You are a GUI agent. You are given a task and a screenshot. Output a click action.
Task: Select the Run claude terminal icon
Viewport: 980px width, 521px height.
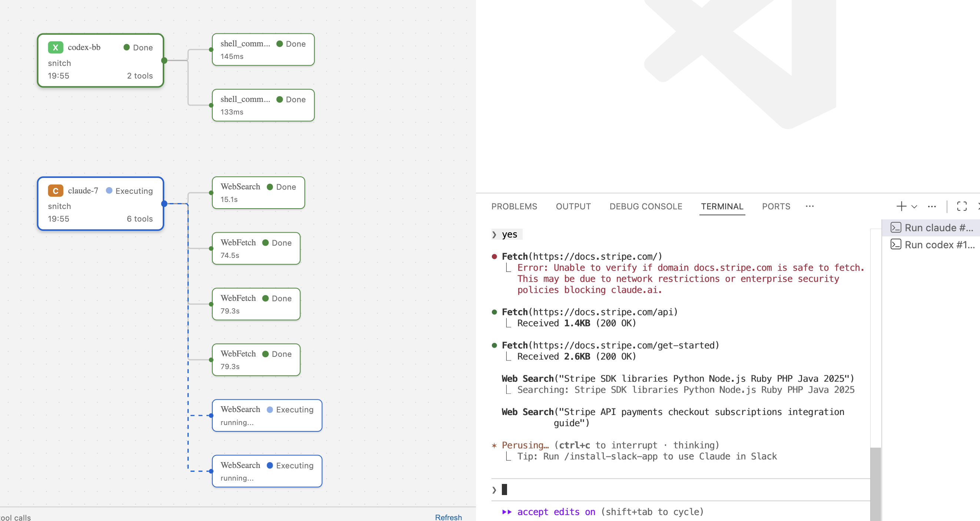click(895, 228)
